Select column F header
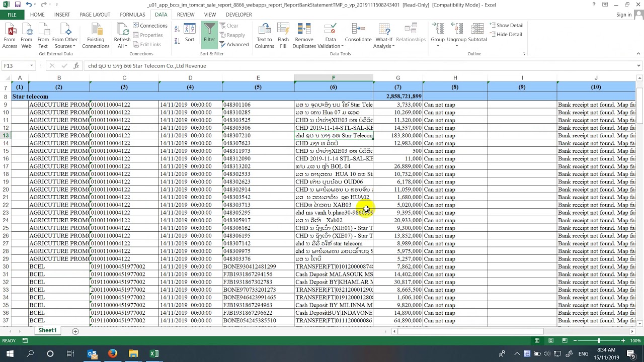The width and height of the screenshot is (644, 362). coord(333,78)
